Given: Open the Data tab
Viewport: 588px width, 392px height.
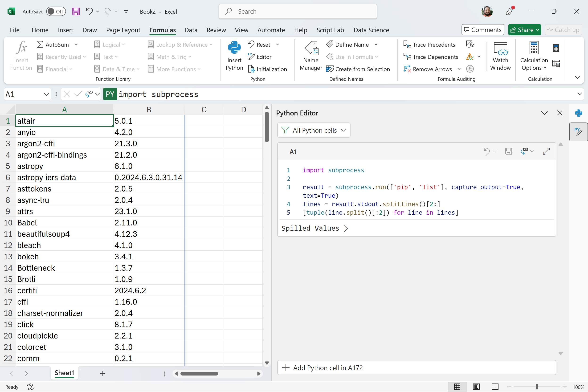Looking at the screenshot, I should [x=191, y=30].
